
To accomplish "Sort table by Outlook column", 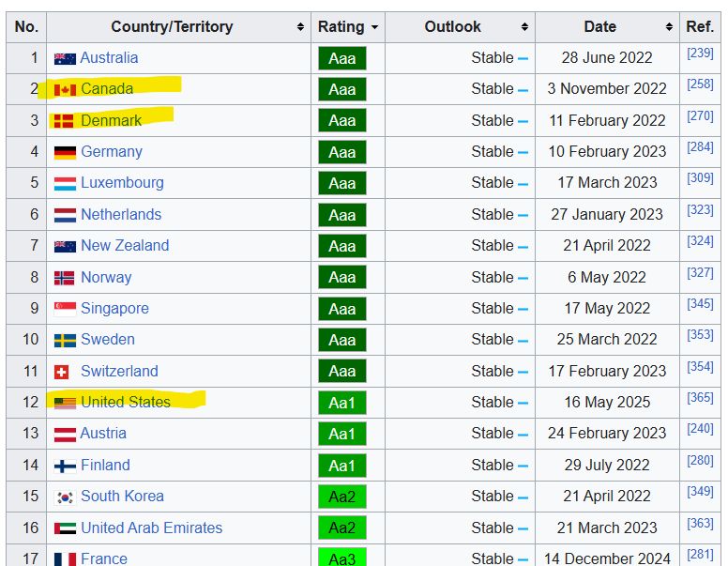I will (x=524, y=27).
